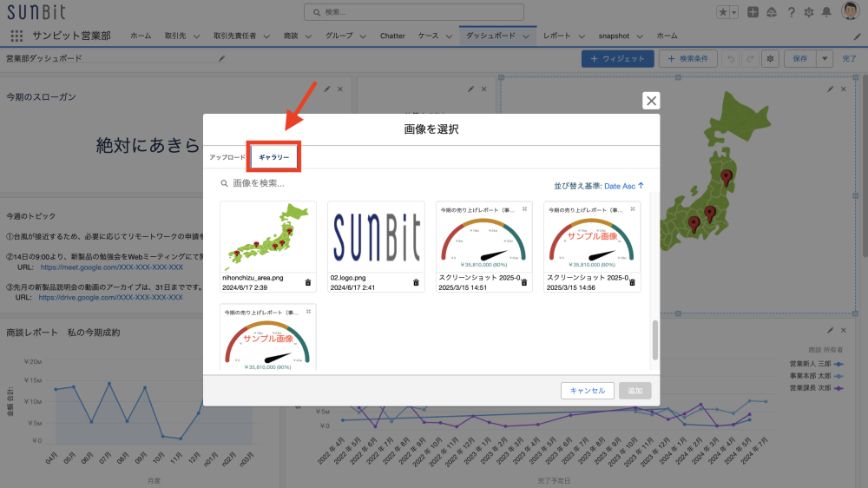Expand the 商談 tab menu
The image size is (868, 488).
point(308,36)
